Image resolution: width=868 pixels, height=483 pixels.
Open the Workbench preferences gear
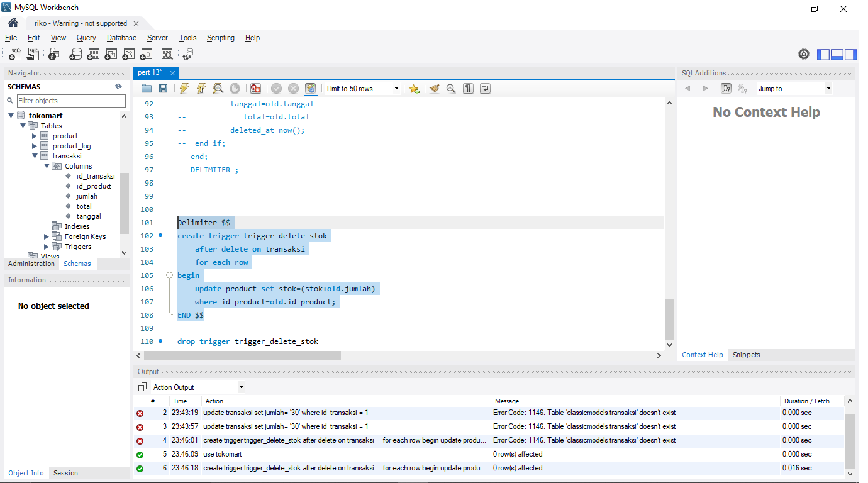(x=804, y=54)
